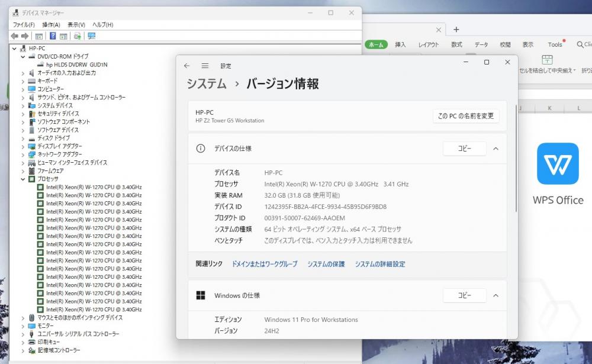Image resolution: width=592 pixels, height=364 pixels.
Task: Open the ドメインまたはワークグループ link
Action: [264, 264]
